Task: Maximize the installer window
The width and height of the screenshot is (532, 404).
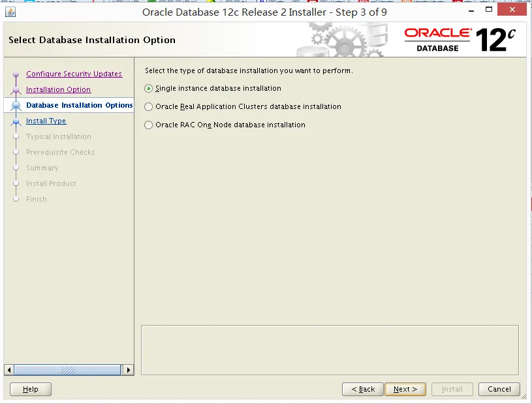Action: 489,10
